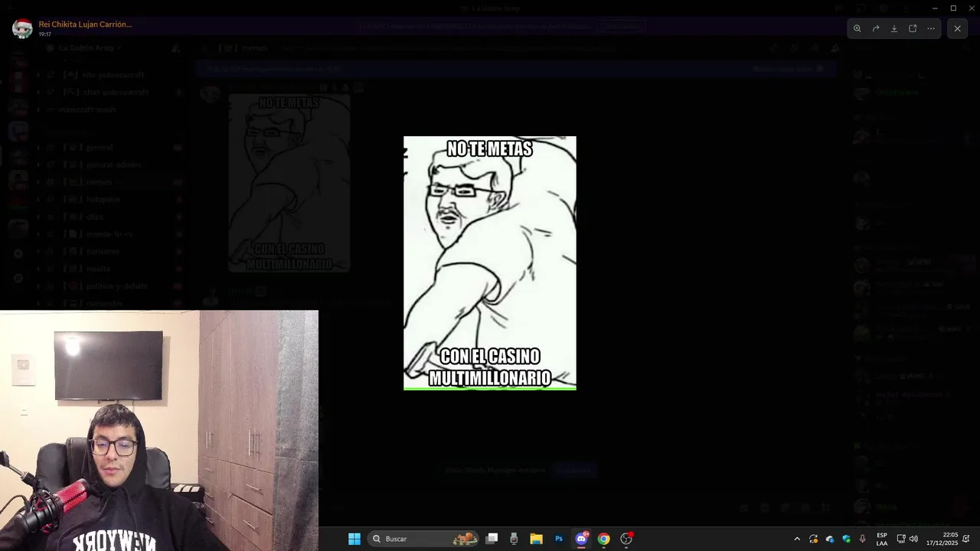Viewport: 980px width, 551px height.
Task: Open the round taskbar app with red badge
Action: point(626,539)
